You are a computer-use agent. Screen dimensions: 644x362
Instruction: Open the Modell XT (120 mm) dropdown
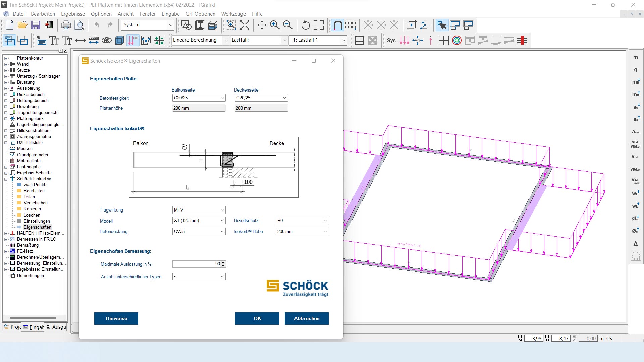coord(199,221)
